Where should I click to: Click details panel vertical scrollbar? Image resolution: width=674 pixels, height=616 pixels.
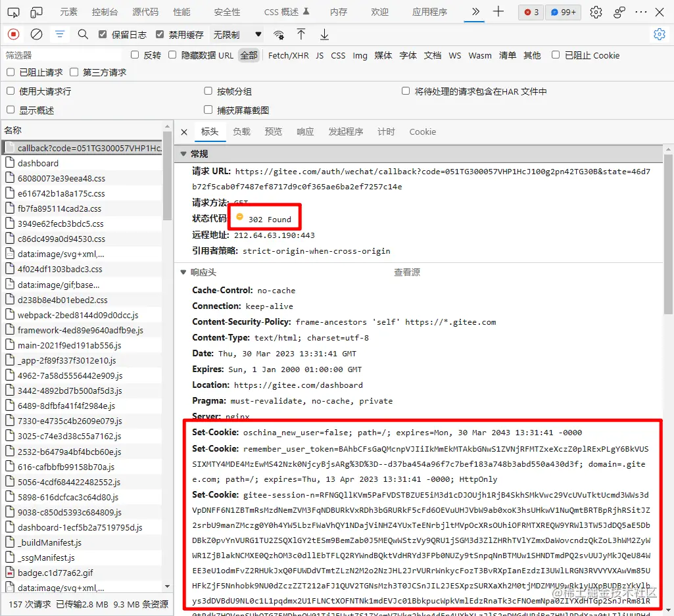[x=668, y=235]
